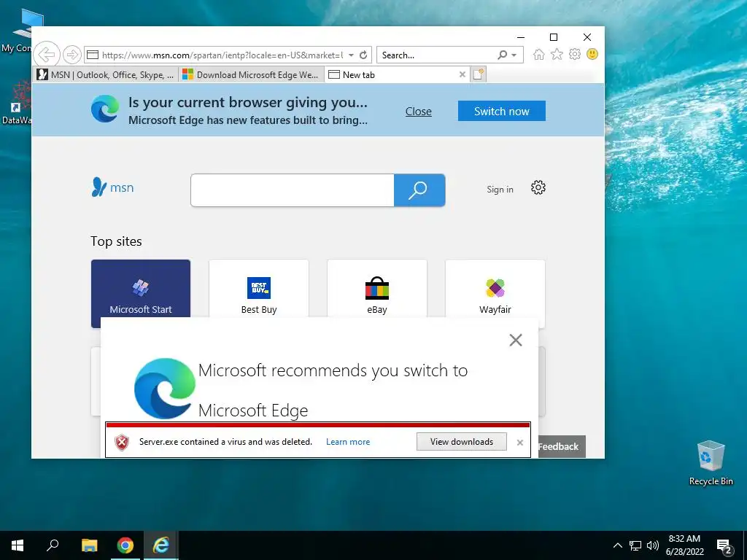Image resolution: width=747 pixels, height=560 pixels.
Task: Open IE Tools gear icon
Action: coord(575,54)
